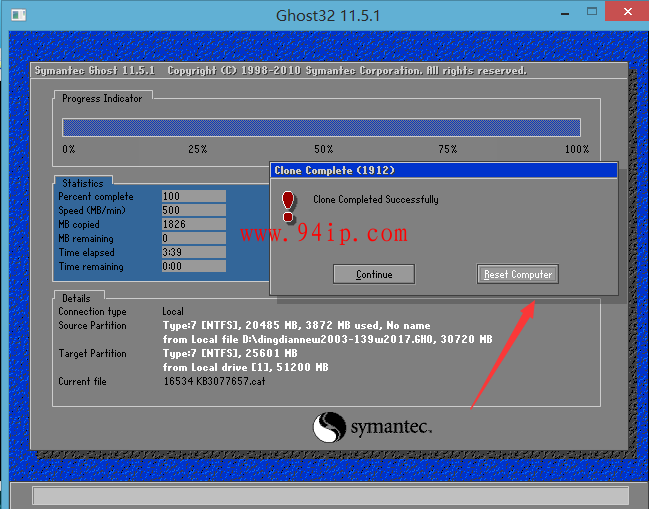Click the MB remaining value 0

click(x=194, y=238)
